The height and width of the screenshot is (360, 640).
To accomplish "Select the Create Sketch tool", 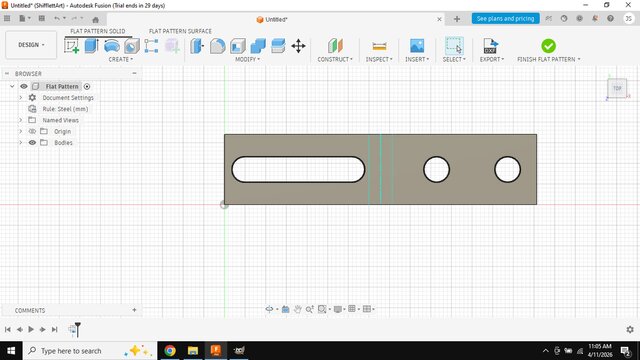I will 71,46.
